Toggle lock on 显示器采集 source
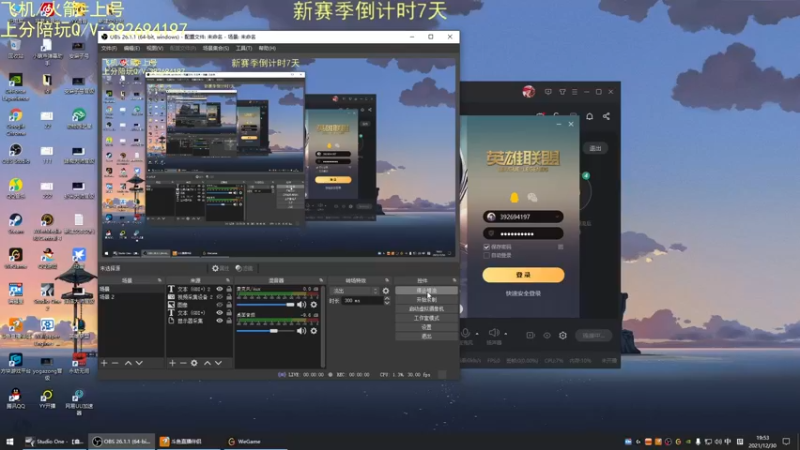The image size is (800, 450). 229,321
